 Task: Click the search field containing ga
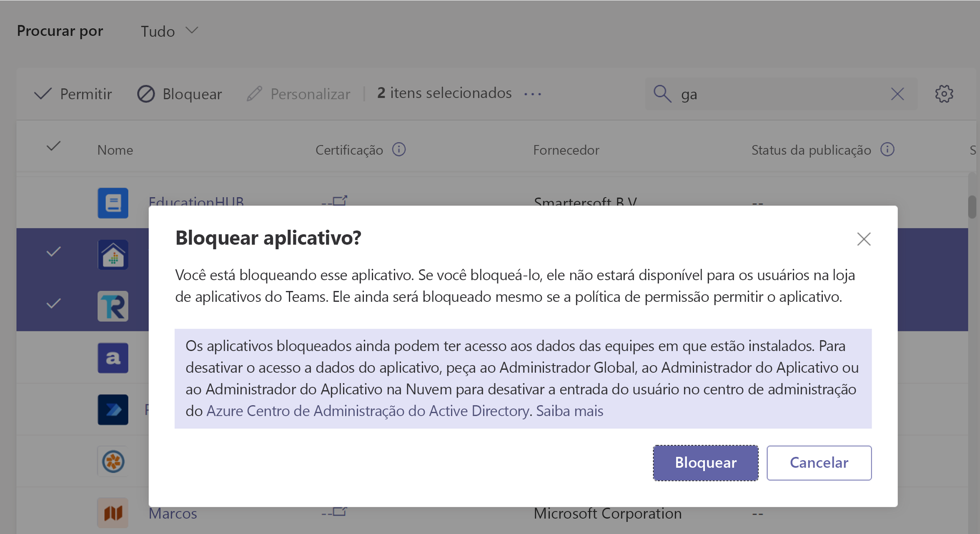click(x=780, y=94)
